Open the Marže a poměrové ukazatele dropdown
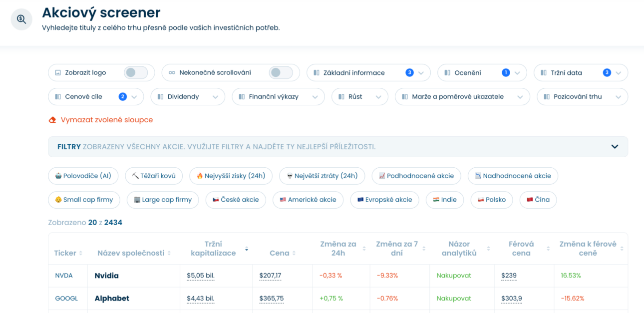644x313 pixels. (x=462, y=96)
